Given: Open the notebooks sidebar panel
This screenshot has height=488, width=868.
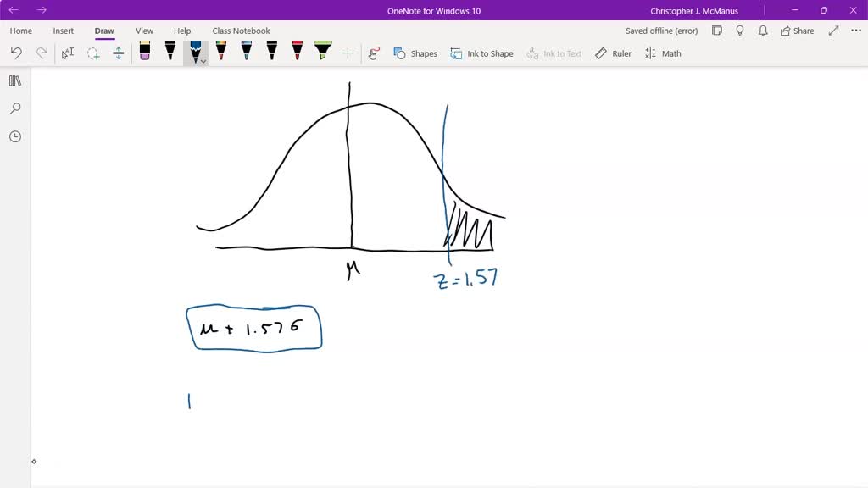Looking at the screenshot, I should pos(14,80).
